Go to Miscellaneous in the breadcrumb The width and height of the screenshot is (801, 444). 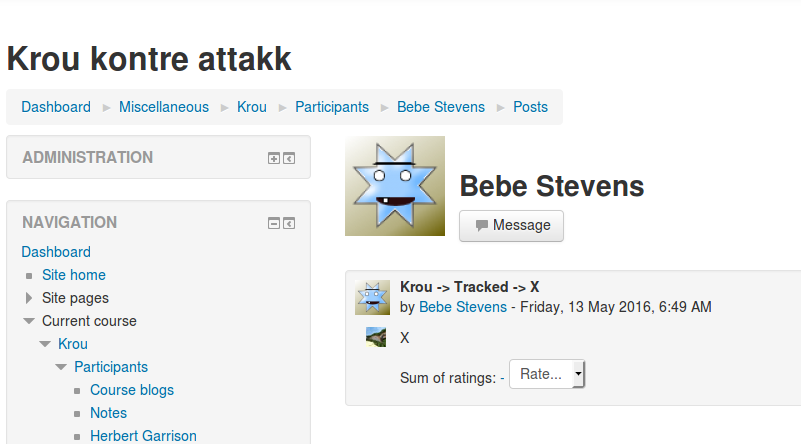click(164, 107)
